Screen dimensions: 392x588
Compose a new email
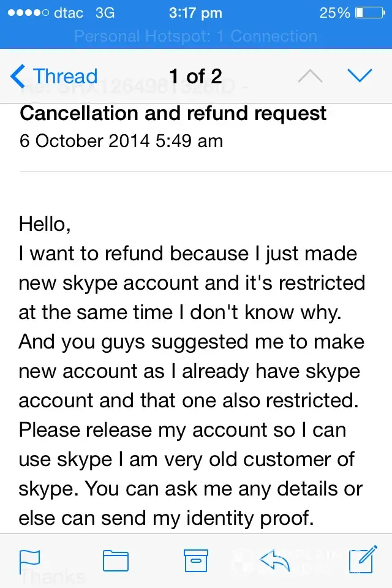tap(361, 560)
